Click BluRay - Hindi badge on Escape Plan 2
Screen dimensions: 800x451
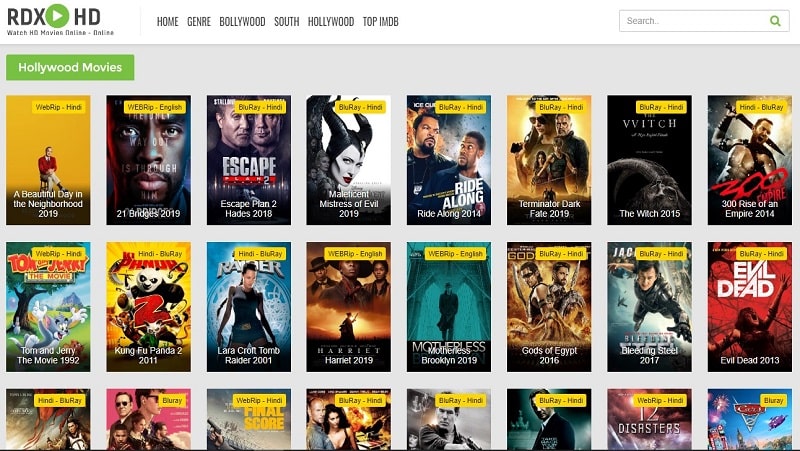[260, 107]
